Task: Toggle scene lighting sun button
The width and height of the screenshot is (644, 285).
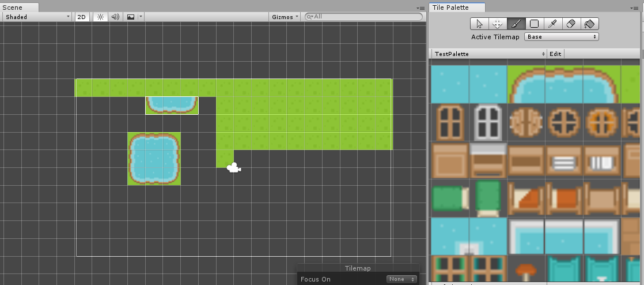Action: point(100,17)
